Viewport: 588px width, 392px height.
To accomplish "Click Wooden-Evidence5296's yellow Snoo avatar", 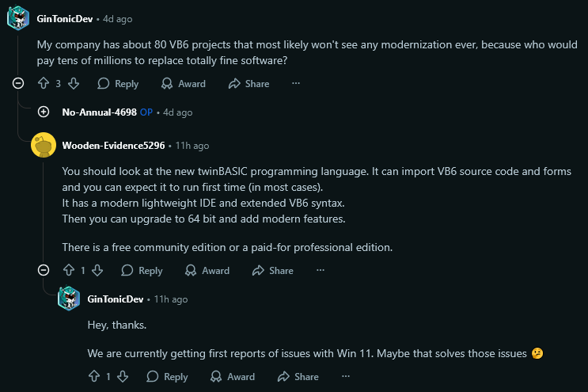I will [x=43, y=145].
